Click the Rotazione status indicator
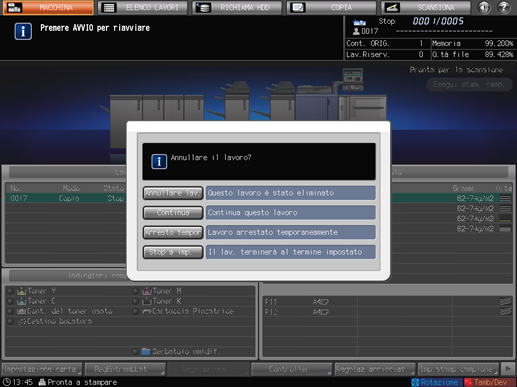This screenshot has height=387, width=517. pos(436,382)
